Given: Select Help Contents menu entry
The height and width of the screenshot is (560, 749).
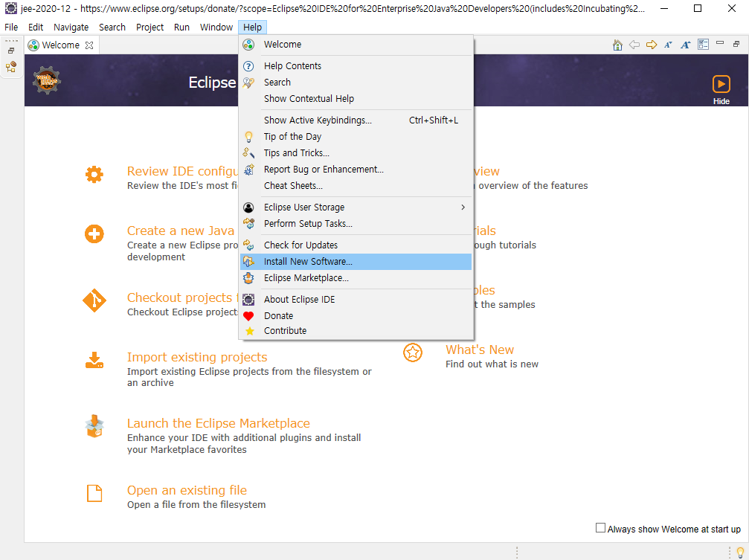Looking at the screenshot, I should pos(356,66).
